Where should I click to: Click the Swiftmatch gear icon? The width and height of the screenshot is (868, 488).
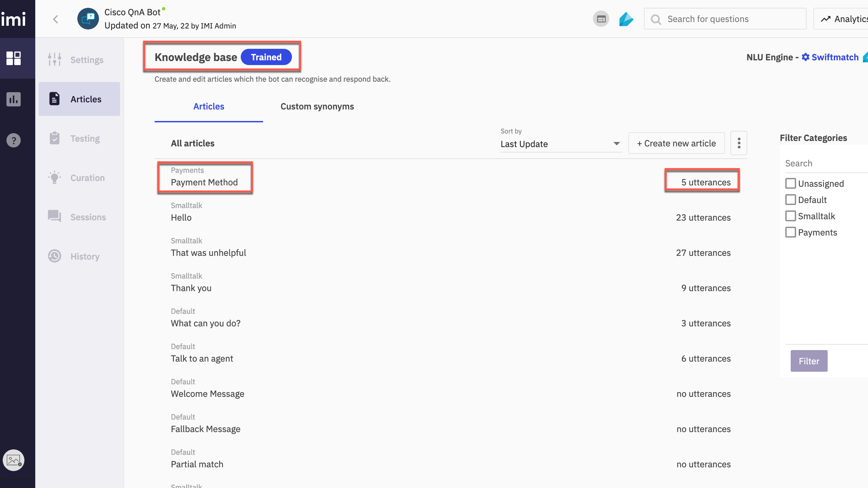click(x=806, y=57)
